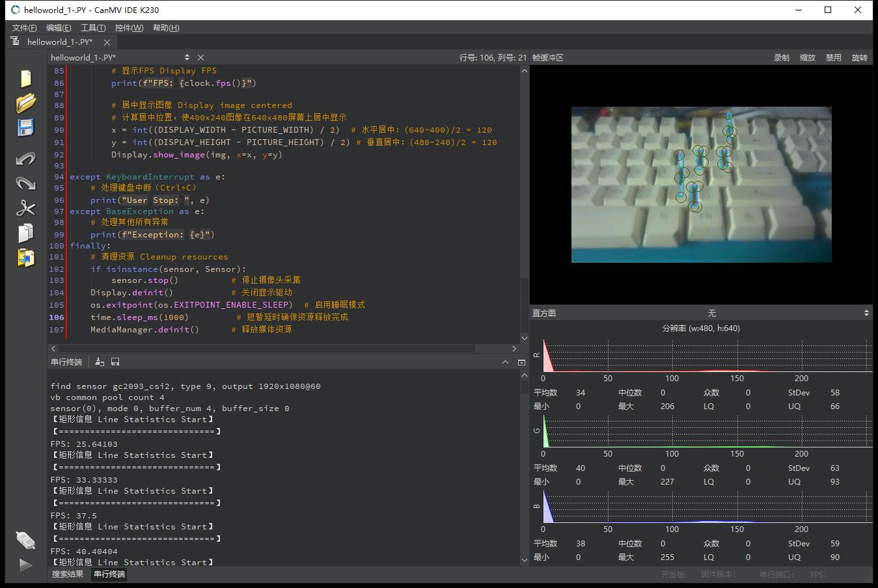Open the 工具(T) menu
This screenshot has width=878, height=588.
tap(92, 28)
